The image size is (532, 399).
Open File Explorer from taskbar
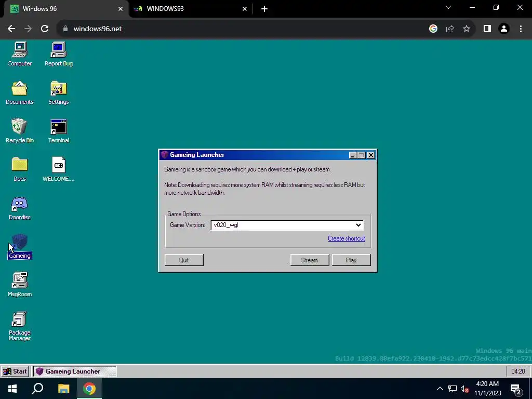63,389
